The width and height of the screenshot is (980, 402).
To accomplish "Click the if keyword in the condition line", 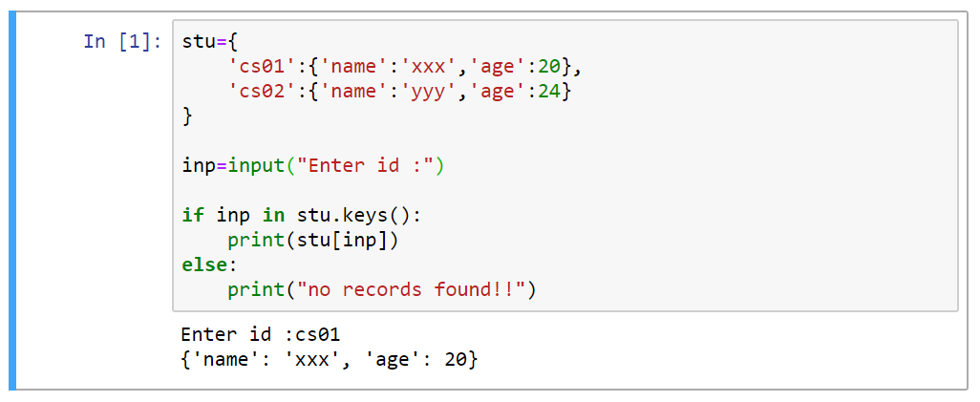I will [193, 216].
